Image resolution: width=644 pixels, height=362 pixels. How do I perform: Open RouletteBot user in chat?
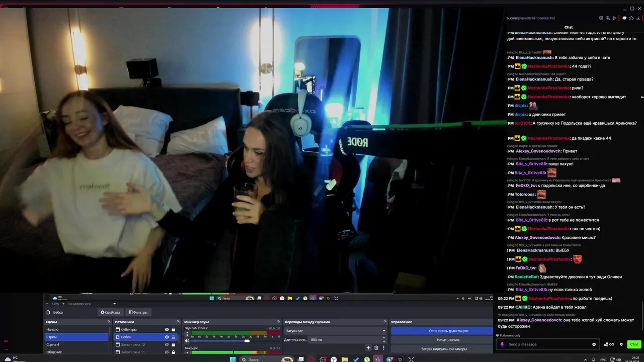[526, 277]
